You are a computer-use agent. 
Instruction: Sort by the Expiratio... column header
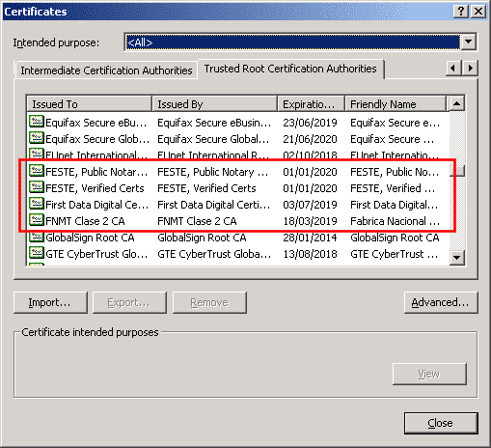tap(312, 104)
